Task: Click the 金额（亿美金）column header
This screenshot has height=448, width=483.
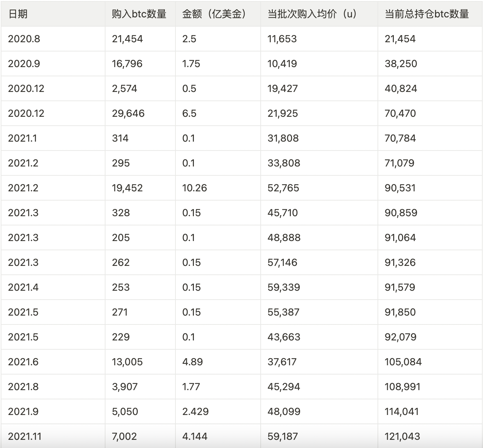Action: pyautogui.click(x=214, y=14)
